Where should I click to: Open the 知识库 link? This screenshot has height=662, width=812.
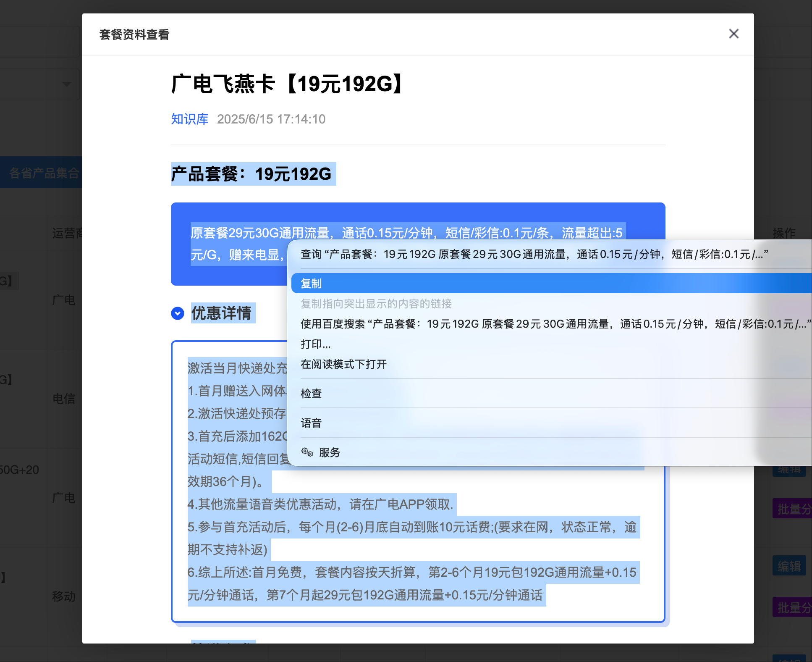coord(190,119)
